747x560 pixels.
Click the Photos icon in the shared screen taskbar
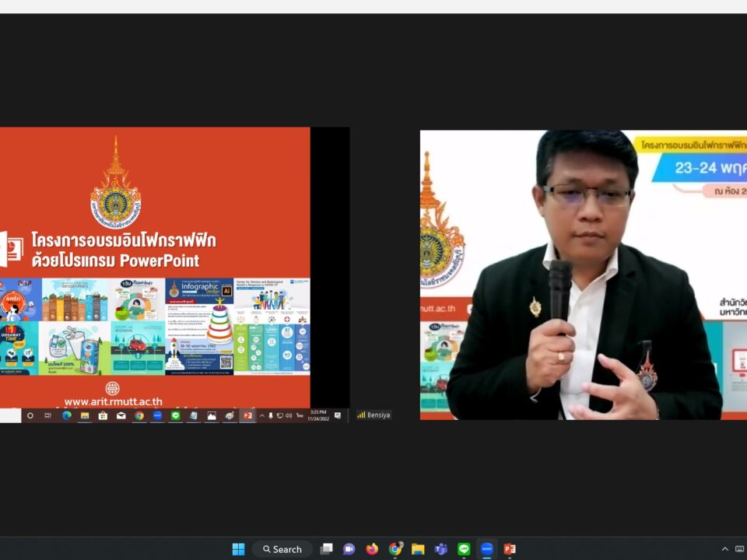pos(212,415)
